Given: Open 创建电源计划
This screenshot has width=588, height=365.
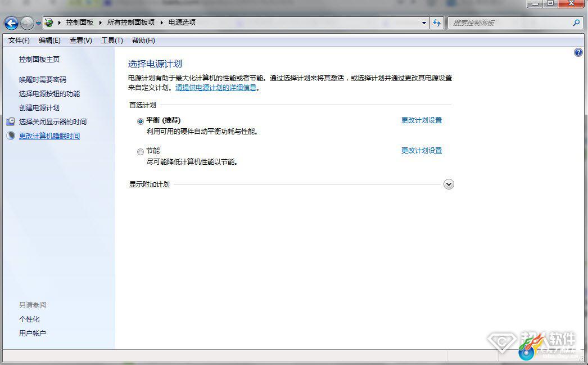Looking at the screenshot, I should point(39,107).
